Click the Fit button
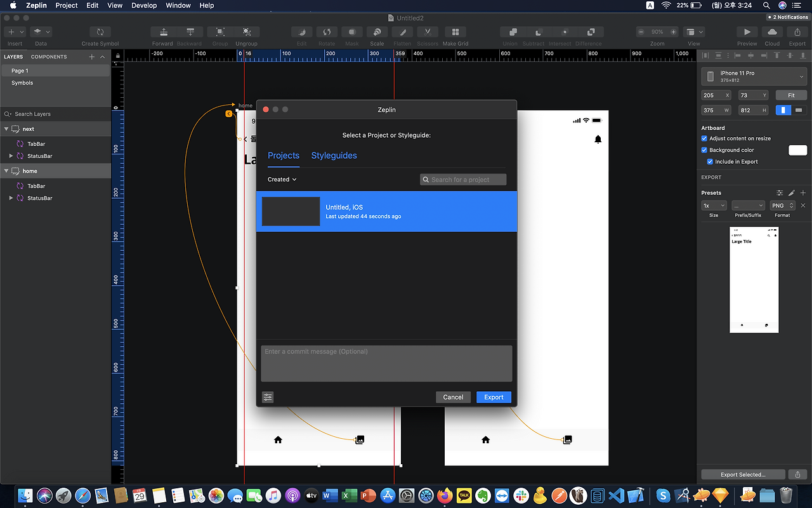The width and height of the screenshot is (812, 508). tap(791, 95)
